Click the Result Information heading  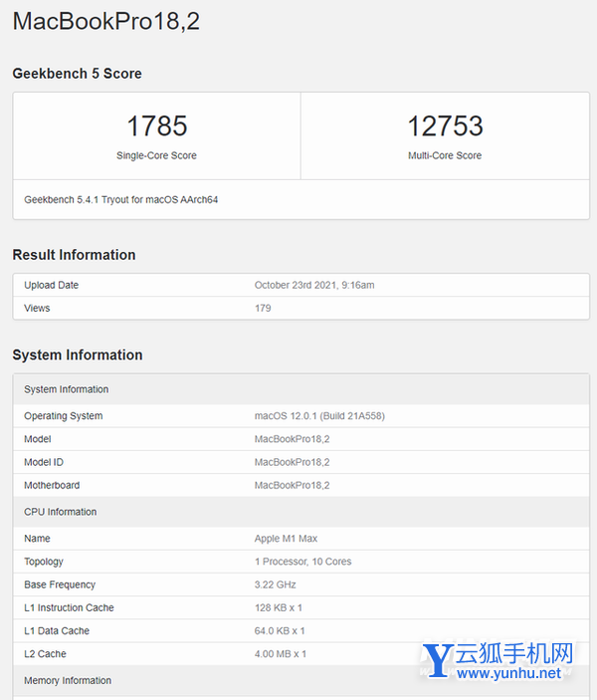pyautogui.click(x=74, y=255)
